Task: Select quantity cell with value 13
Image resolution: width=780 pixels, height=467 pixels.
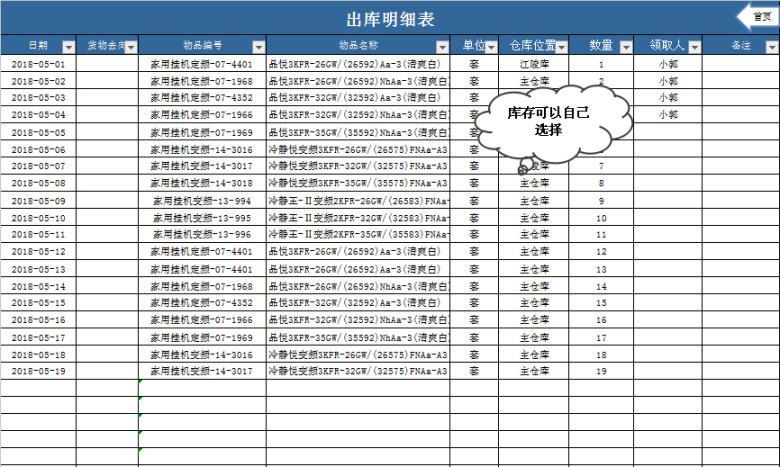Action: [x=601, y=269]
